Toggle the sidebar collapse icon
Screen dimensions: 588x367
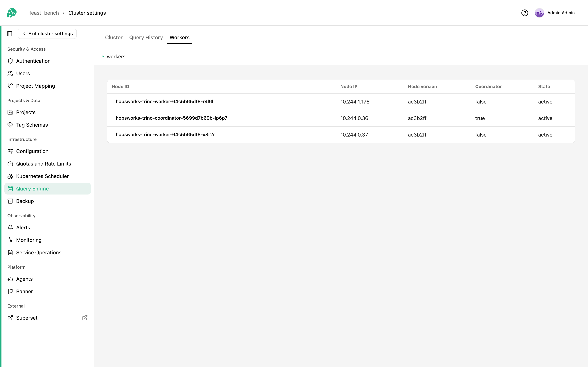10,34
